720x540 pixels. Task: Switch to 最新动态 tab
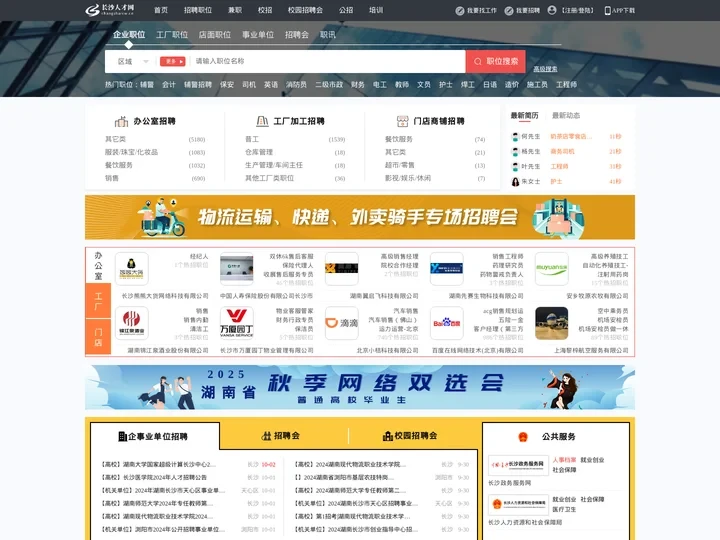tap(566, 115)
